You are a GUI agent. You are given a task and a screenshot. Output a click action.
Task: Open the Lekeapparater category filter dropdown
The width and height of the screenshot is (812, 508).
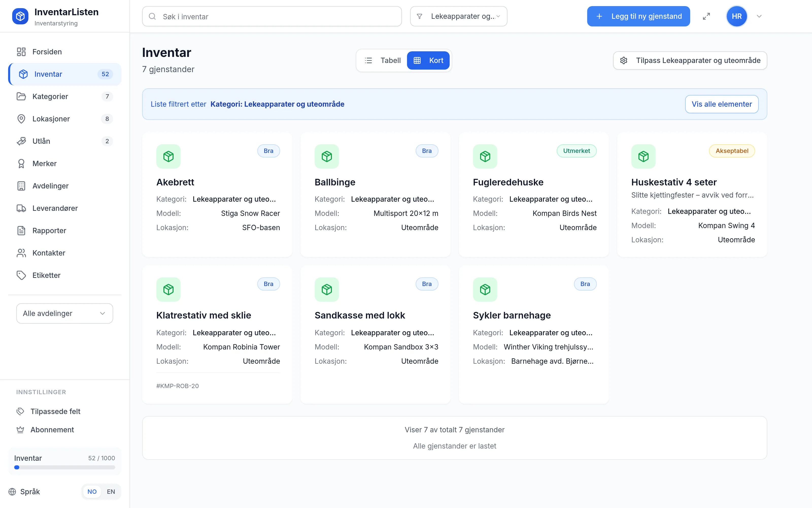point(458,16)
